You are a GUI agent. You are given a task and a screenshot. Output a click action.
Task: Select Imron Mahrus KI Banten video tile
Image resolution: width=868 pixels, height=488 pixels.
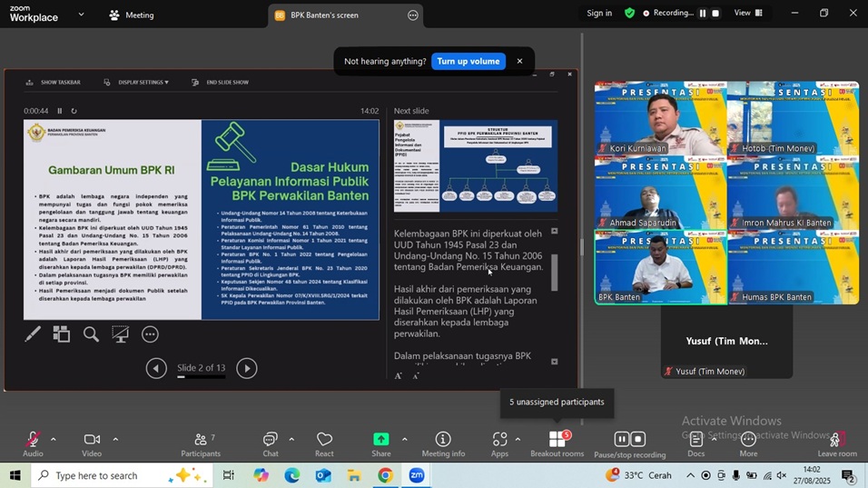[x=793, y=193]
